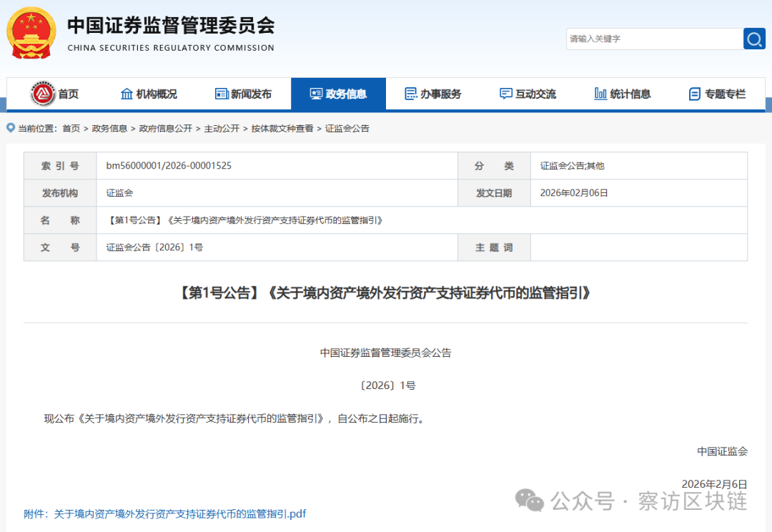The image size is (772, 532).
Task: Open the 新闻发布 navigation tab
Action: point(244,94)
